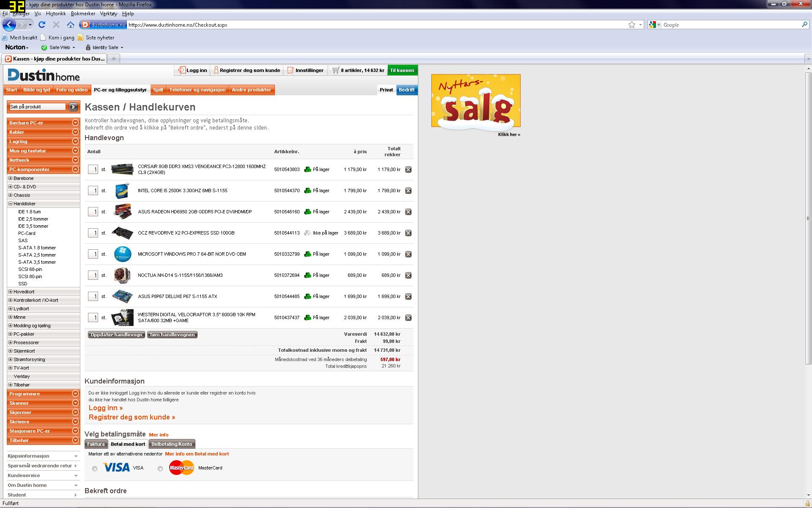Click Tøm handlevognen button

tap(172, 335)
